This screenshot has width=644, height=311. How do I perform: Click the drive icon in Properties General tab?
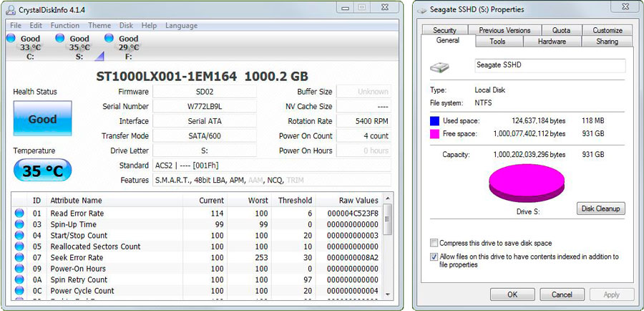pos(439,67)
